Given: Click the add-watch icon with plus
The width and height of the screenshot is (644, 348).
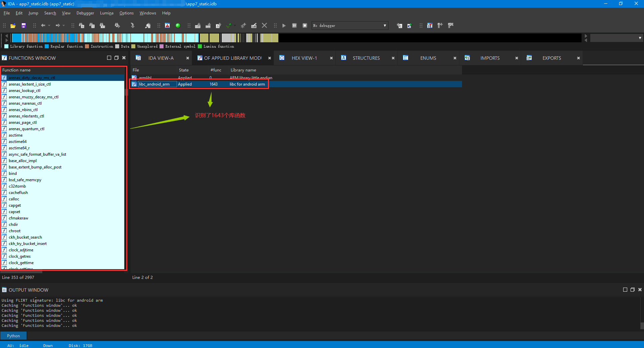Looking at the screenshot, I should tap(440, 26).
